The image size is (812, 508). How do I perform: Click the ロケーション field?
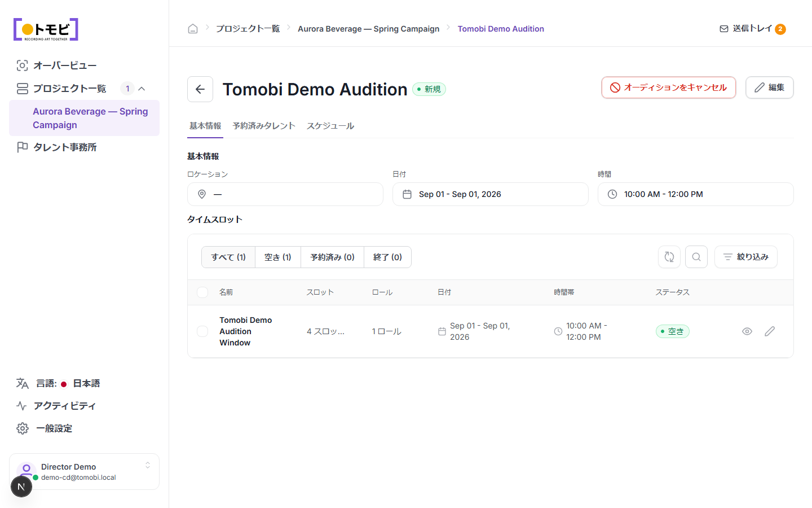(285, 194)
